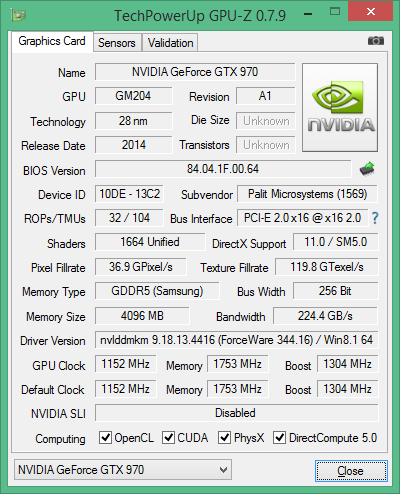The image size is (400, 494).
Task: Click the Technology field 28 nm
Action: tap(133, 121)
